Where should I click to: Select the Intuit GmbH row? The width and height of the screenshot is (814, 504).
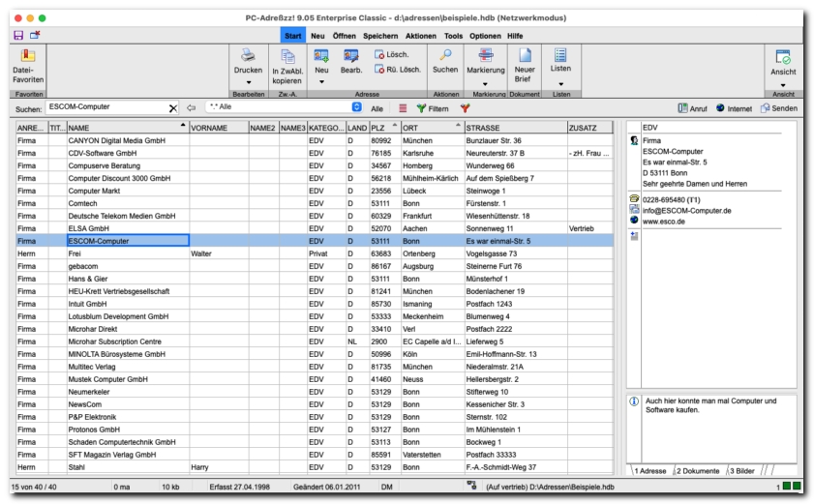click(x=315, y=304)
